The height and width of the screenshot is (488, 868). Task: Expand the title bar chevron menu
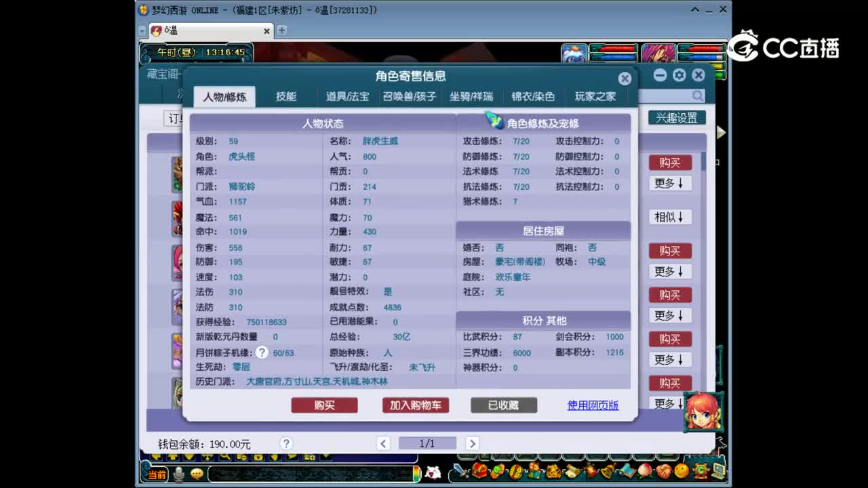coord(695,9)
